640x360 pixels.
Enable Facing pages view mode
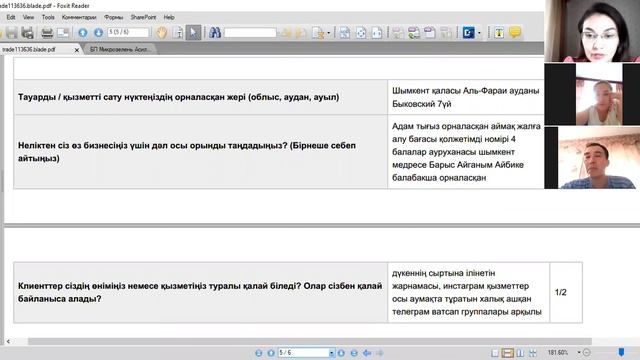520,353
